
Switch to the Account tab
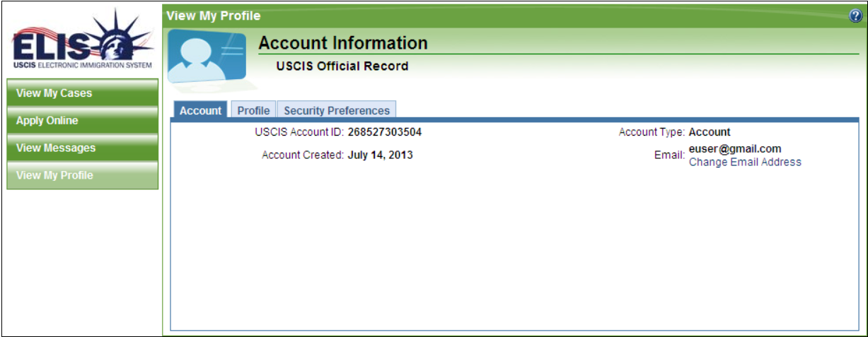pos(200,110)
